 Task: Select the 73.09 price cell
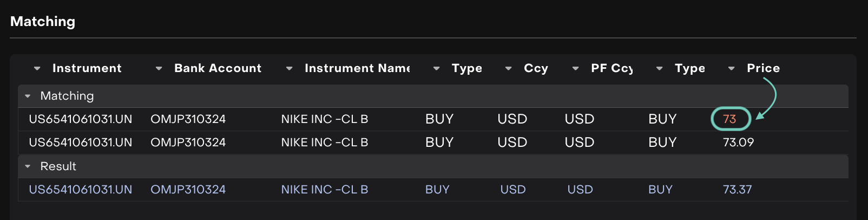[x=738, y=143]
